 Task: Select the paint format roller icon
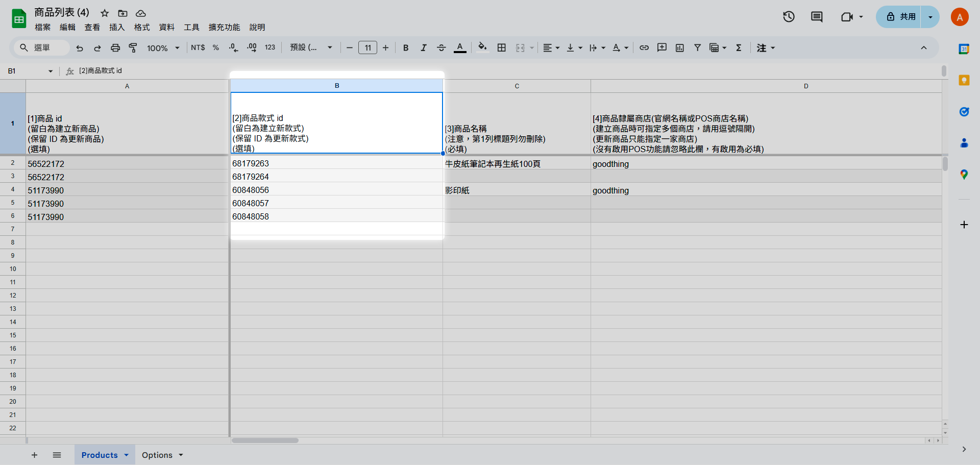coord(133,48)
